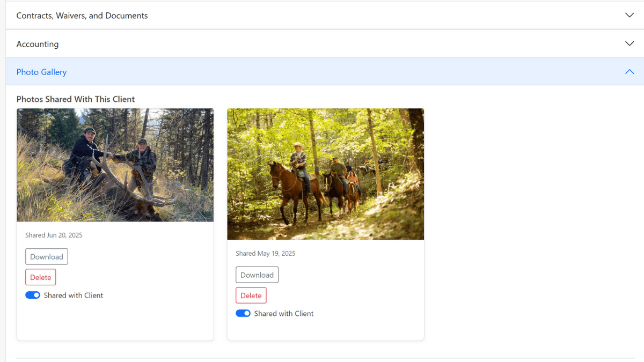Delete the photo shared May 19, 2025
This screenshot has height=362, width=644.
click(251, 295)
